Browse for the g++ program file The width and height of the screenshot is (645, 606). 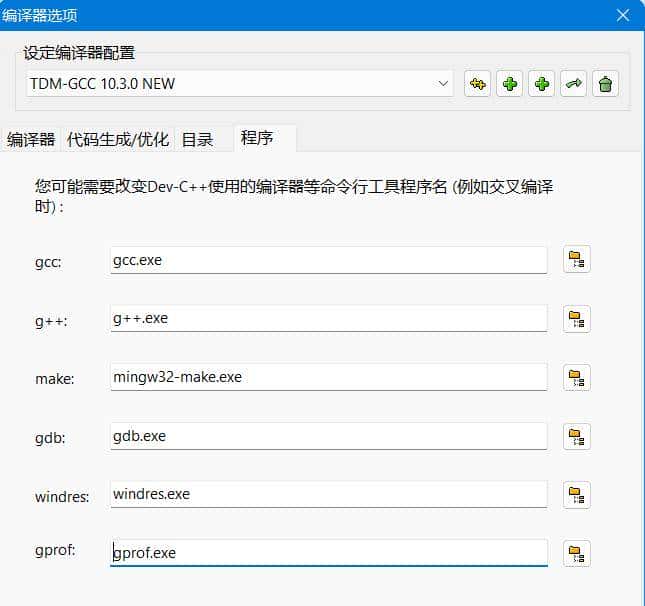tap(577, 319)
